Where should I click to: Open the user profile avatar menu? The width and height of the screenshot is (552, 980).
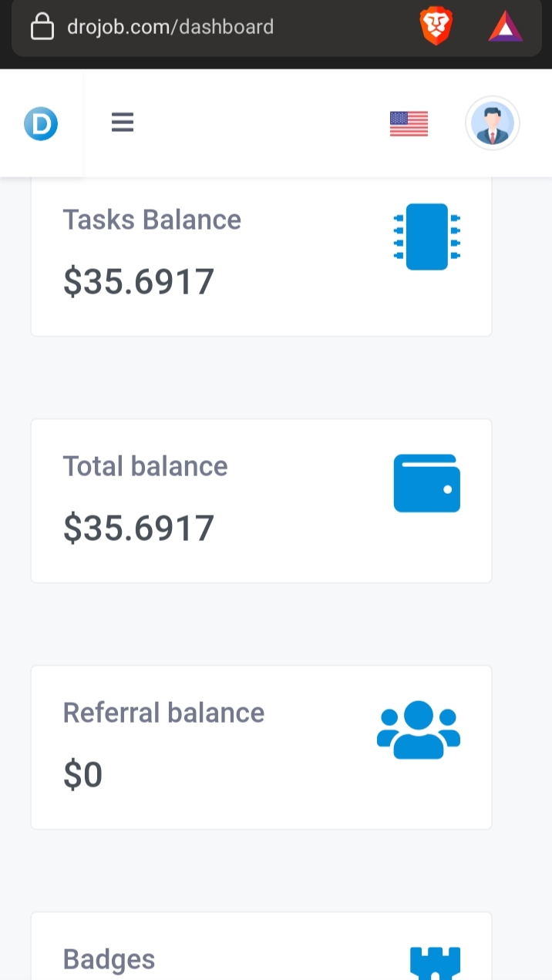click(493, 123)
